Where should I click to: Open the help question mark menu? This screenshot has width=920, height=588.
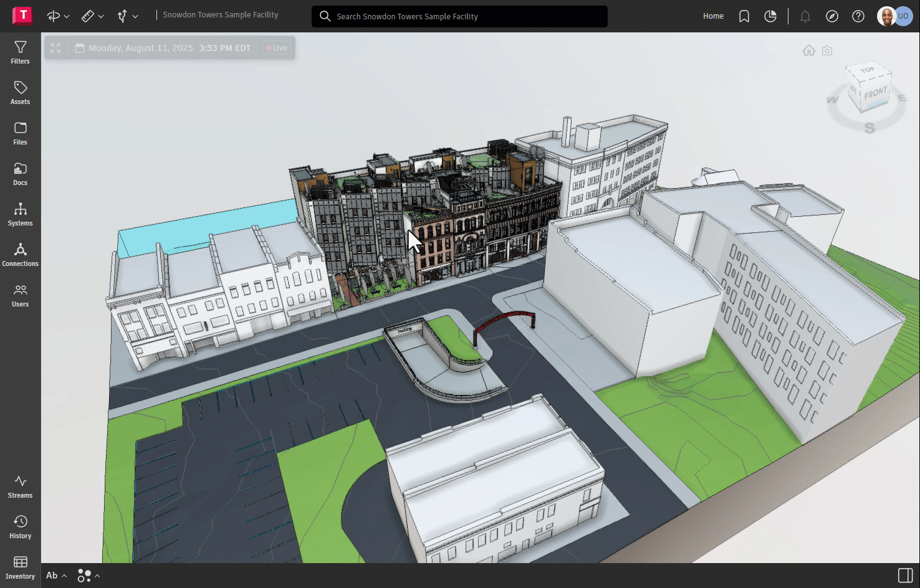[858, 16]
